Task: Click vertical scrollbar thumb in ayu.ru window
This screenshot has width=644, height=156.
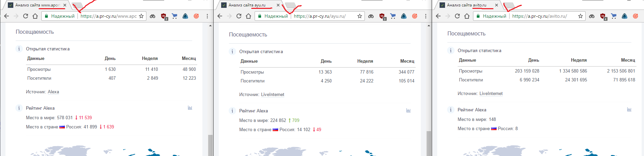Action: 429,144
